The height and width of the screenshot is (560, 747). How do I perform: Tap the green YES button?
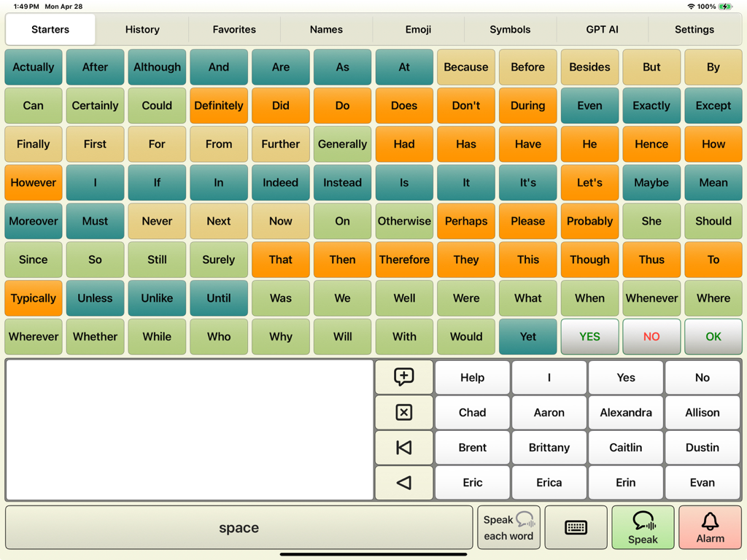tap(589, 336)
